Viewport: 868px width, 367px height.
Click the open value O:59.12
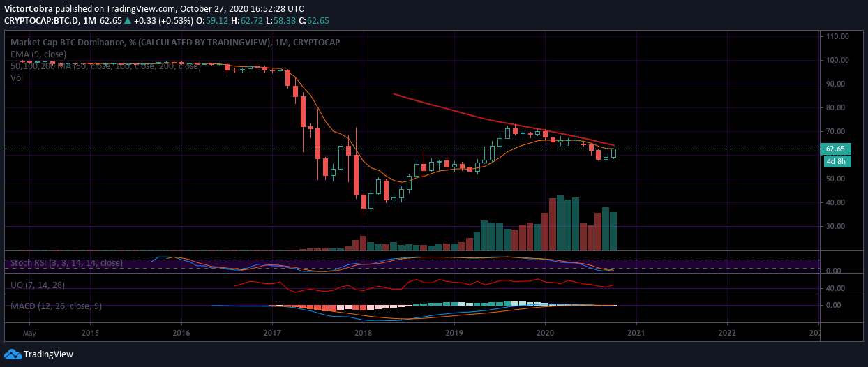[214, 20]
